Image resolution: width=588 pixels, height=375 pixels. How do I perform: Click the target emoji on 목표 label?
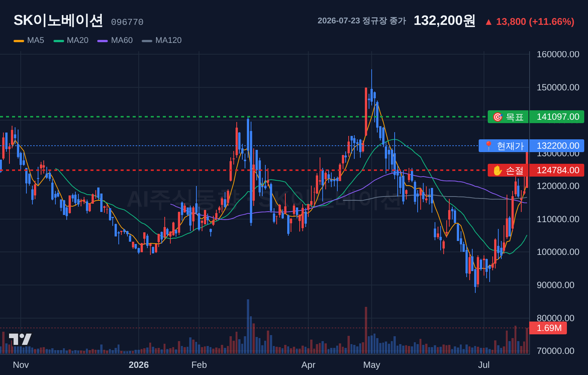(498, 117)
